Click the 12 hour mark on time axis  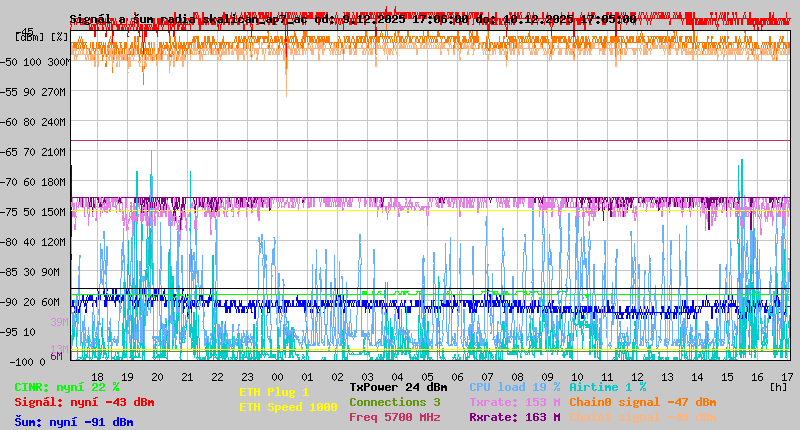tap(638, 377)
